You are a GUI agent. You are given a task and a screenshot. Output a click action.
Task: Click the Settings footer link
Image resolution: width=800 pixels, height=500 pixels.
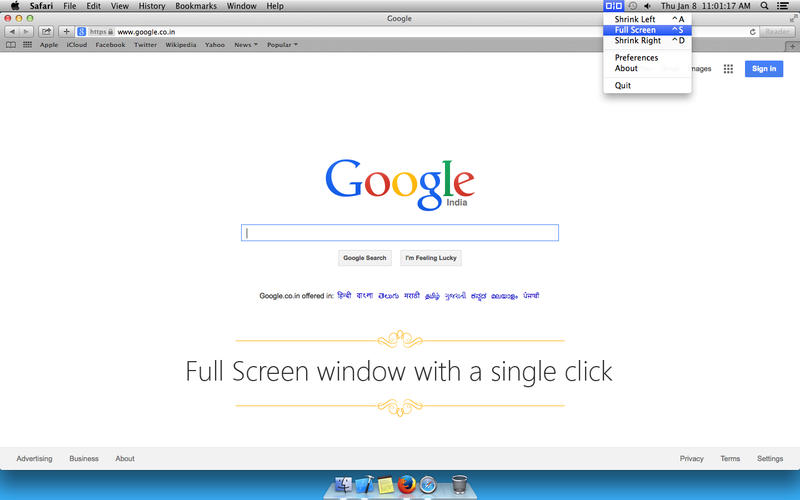click(770, 459)
